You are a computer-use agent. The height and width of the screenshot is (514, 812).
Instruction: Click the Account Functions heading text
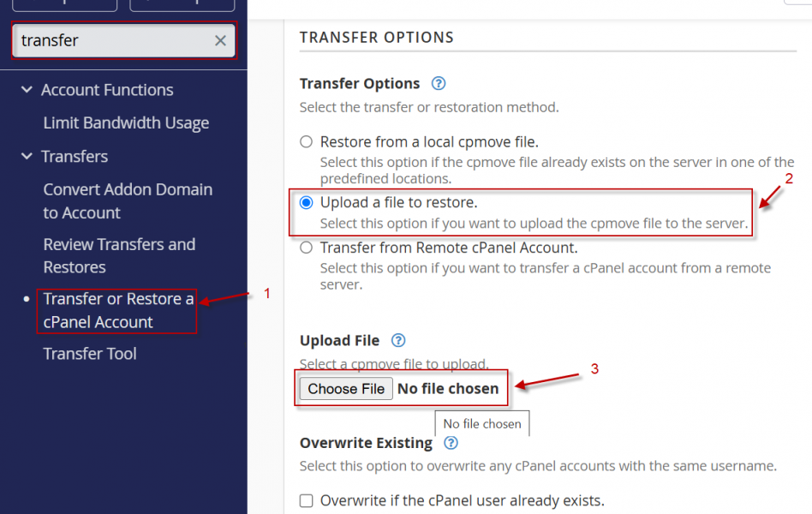pyautogui.click(x=107, y=90)
